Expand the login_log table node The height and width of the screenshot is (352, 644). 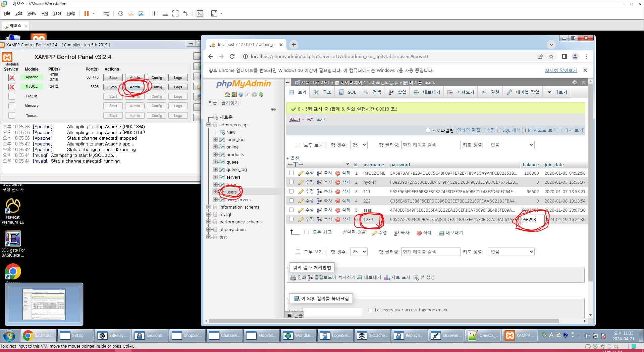[x=215, y=139]
